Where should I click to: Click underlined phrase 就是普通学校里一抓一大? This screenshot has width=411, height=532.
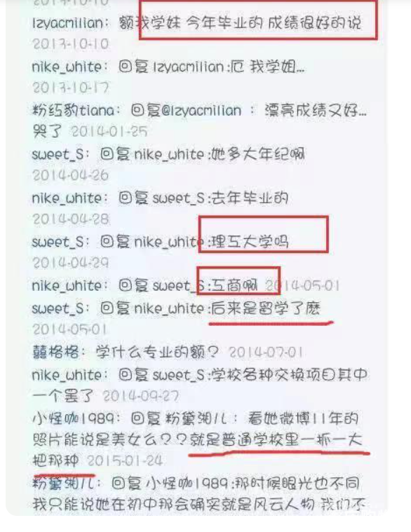coord(276,440)
